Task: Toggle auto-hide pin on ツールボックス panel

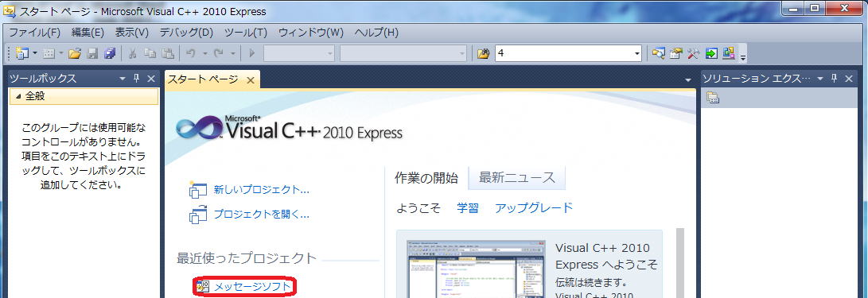Action: coord(137,79)
